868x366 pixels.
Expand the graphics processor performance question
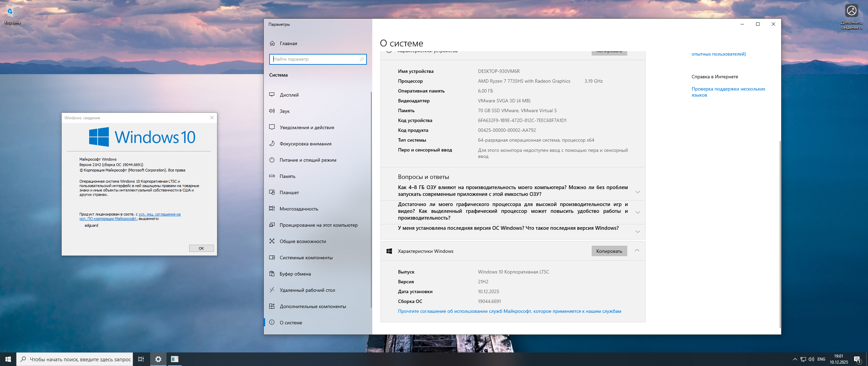(x=637, y=212)
